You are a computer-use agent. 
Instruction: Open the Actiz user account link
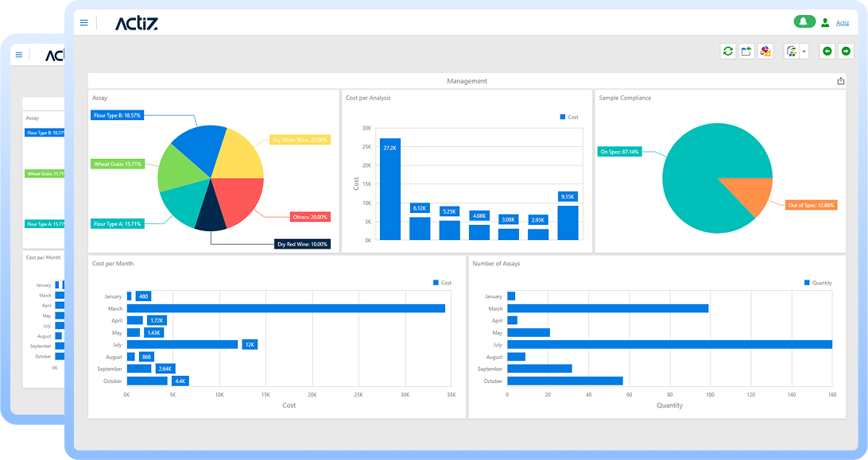point(843,23)
